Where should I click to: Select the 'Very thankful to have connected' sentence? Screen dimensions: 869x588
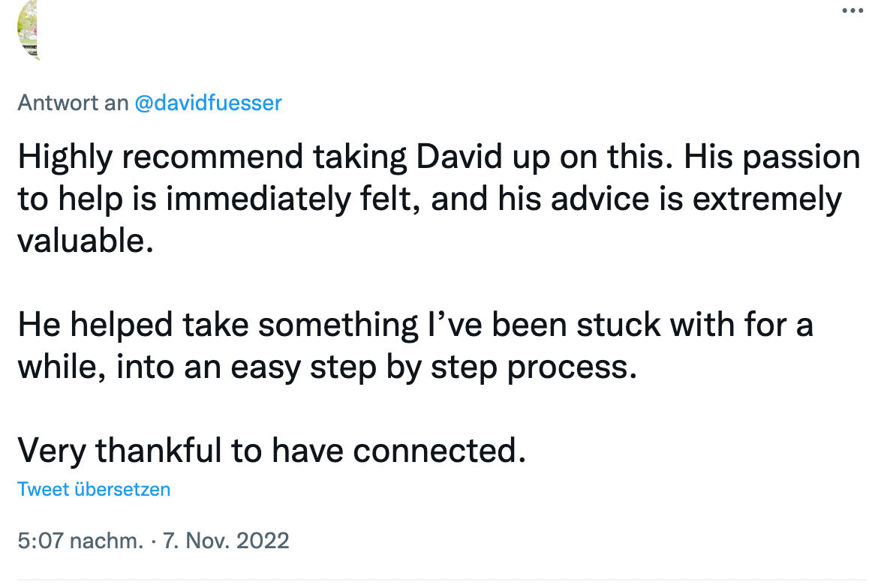pos(274,450)
